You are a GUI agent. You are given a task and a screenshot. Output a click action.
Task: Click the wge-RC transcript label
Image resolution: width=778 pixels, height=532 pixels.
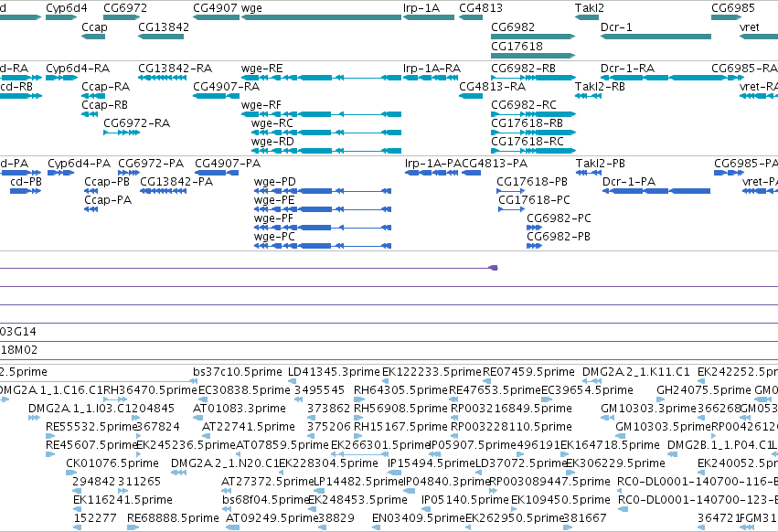click(x=272, y=122)
